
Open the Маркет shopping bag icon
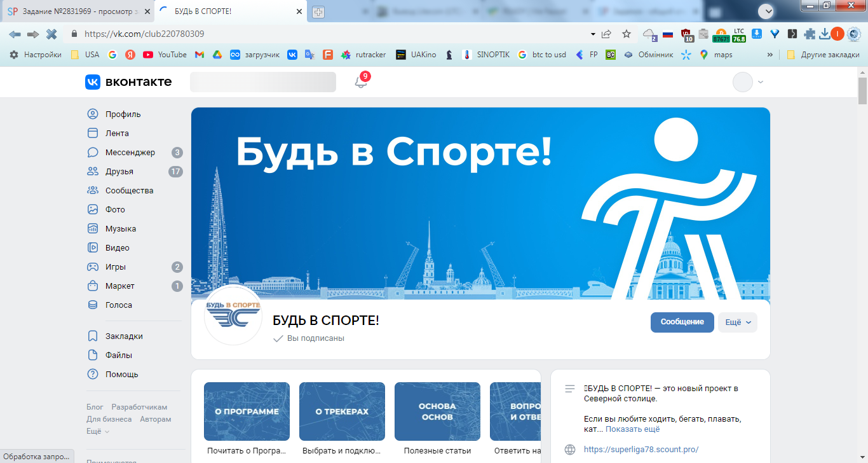click(x=93, y=286)
